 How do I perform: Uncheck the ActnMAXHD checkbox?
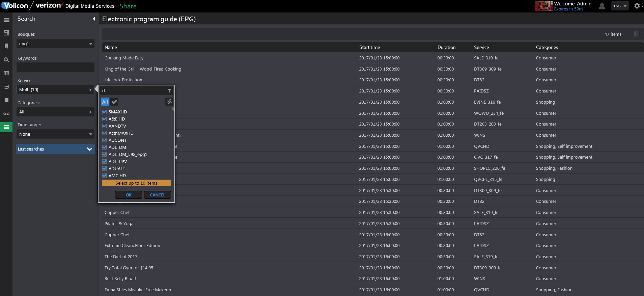105,133
